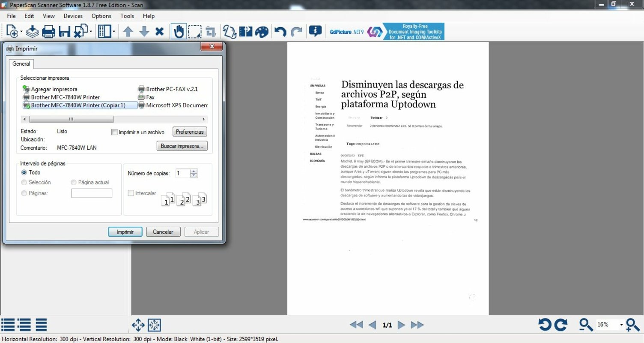Click the undo arrow icon
Viewport: 644px width, 343px height.
280,31
